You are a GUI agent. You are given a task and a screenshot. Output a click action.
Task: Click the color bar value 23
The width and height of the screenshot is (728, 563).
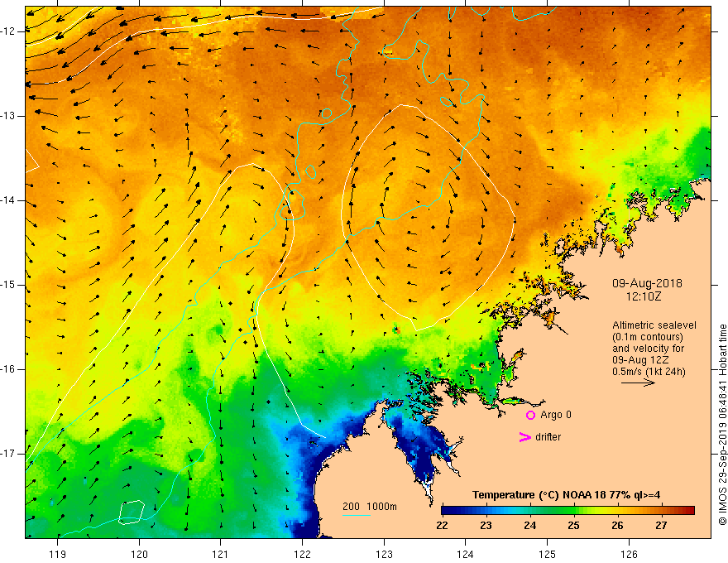point(486,526)
